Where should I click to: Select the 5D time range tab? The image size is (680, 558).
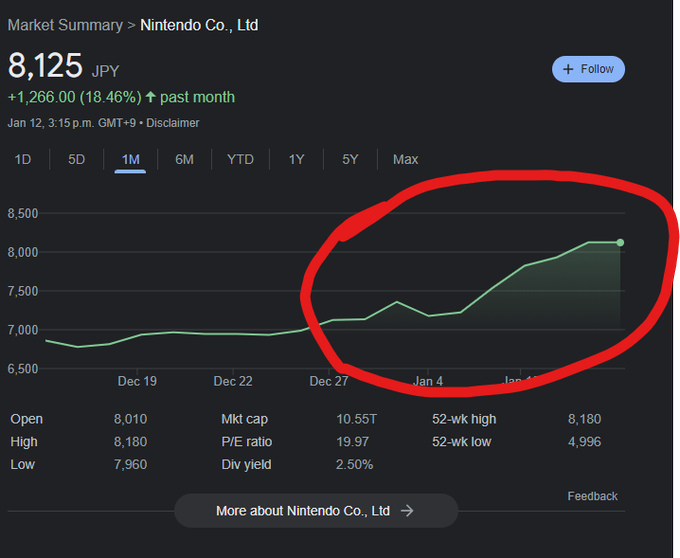[76, 159]
